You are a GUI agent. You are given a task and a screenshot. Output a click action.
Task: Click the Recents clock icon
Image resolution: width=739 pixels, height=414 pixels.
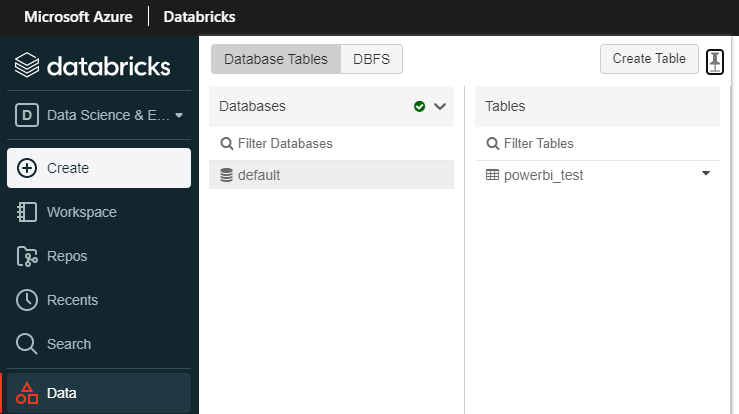(x=27, y=300)
